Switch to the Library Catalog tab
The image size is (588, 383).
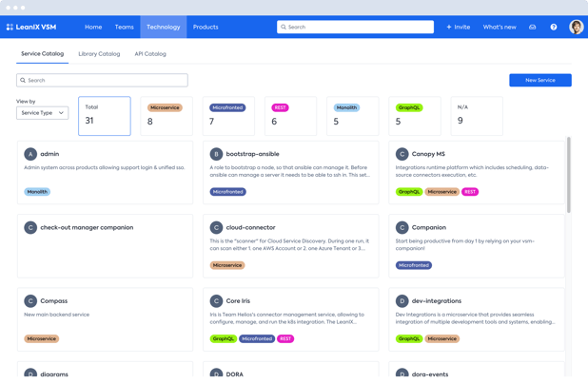tap(99, 54)
